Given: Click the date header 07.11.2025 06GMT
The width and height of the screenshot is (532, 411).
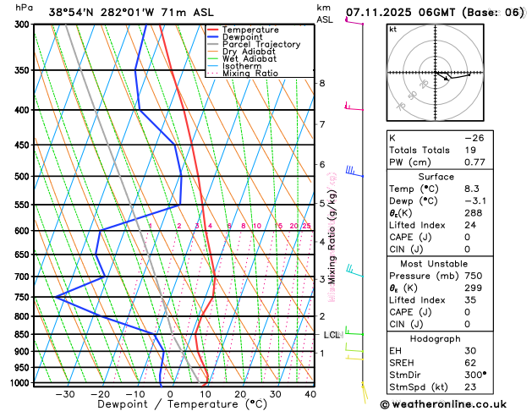Looking at the screenshot, I should coord(400,13).
